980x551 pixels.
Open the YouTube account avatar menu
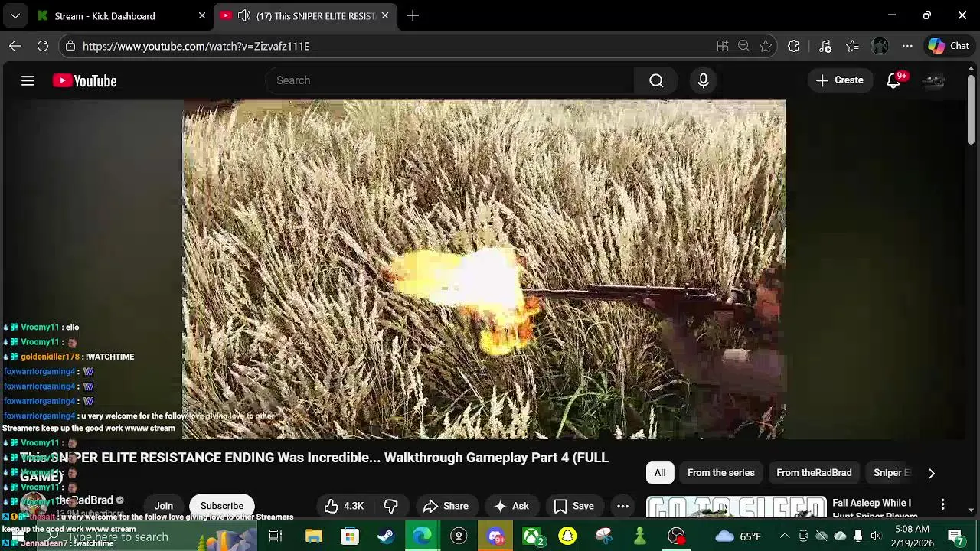(933, 80)
